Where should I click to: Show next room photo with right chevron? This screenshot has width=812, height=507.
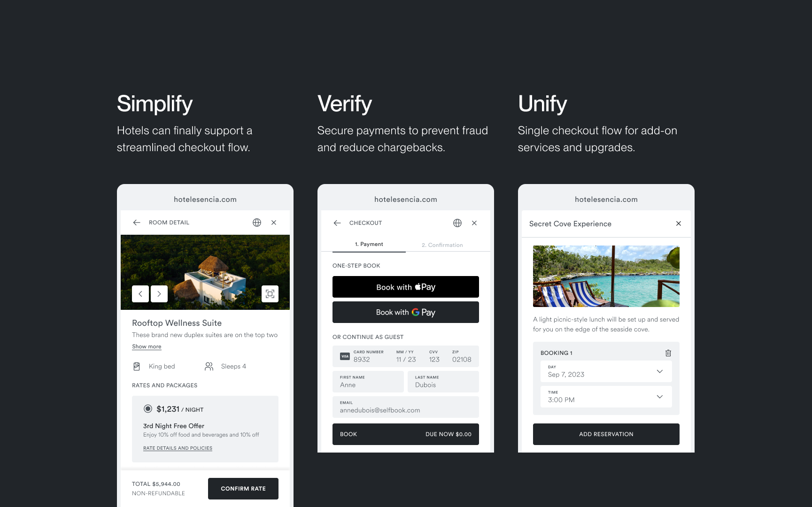coord(159,294)
